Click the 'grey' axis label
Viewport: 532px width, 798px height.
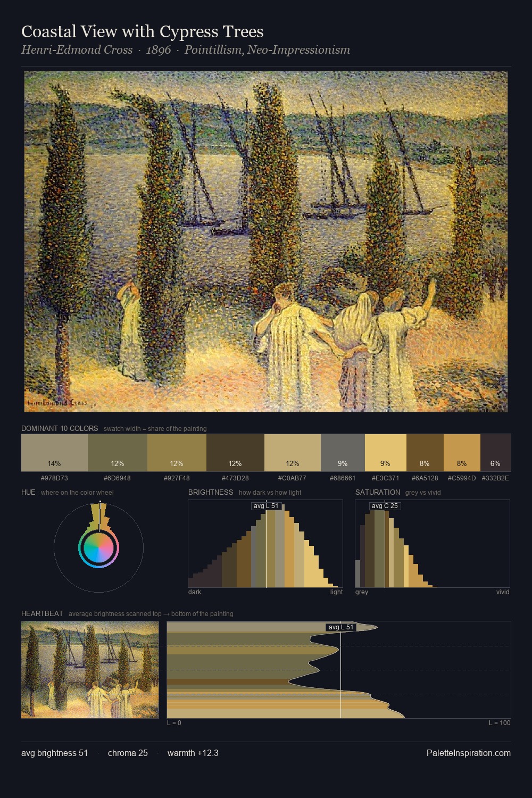[362, 592]
